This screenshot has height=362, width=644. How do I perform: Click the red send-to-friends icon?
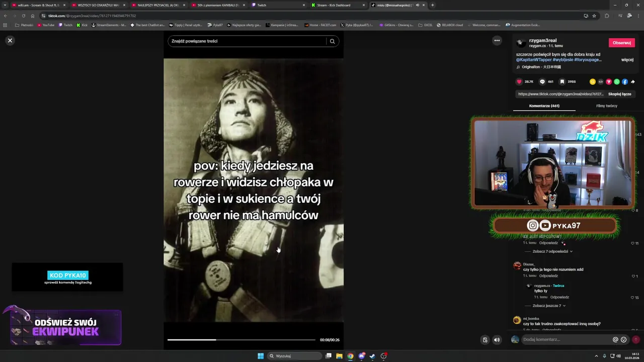608,81
